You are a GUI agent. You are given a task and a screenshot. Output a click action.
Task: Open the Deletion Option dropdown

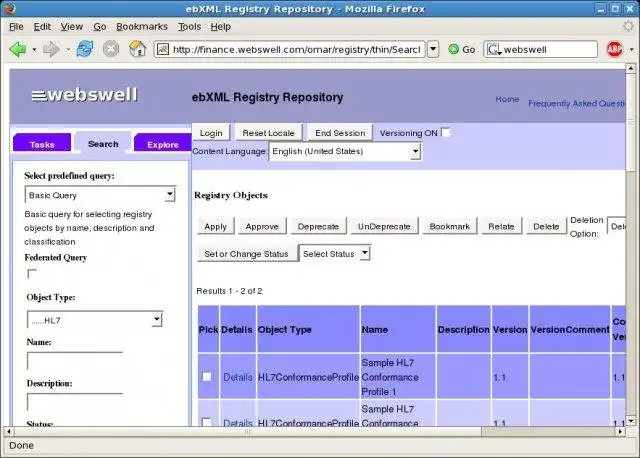pos(616,227)
